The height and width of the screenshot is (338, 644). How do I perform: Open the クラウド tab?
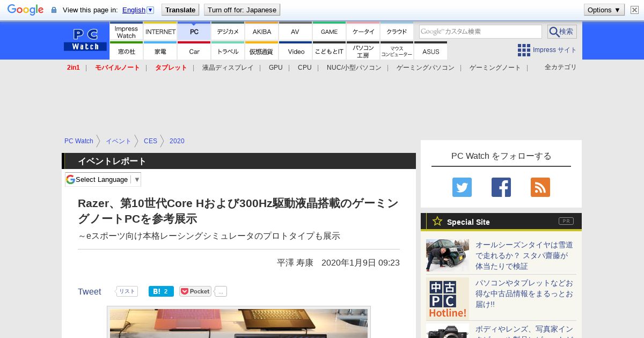coord(397,32)
